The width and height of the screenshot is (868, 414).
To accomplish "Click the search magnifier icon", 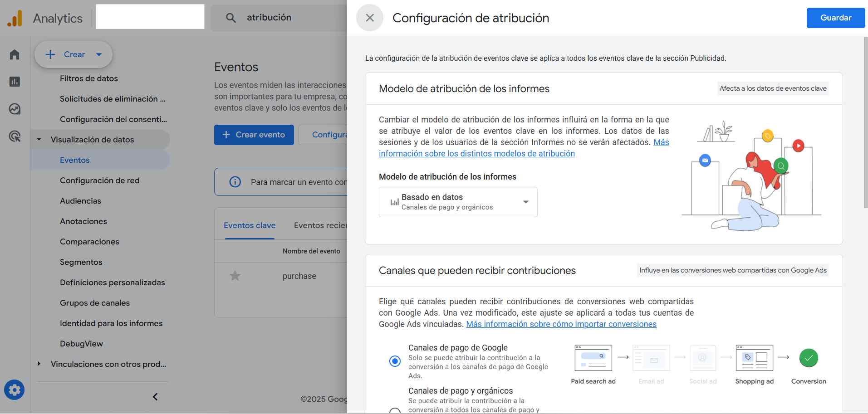I will [x=231, y=17].
